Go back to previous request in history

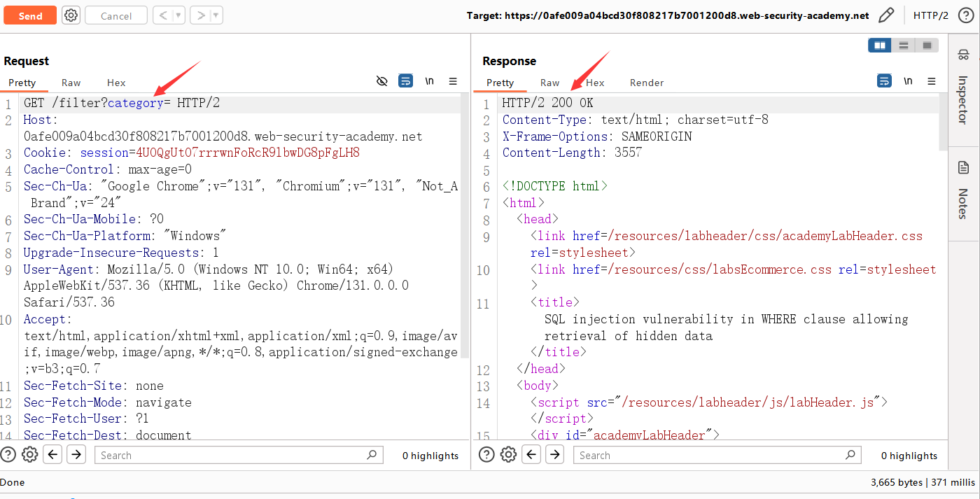[162, 15]
